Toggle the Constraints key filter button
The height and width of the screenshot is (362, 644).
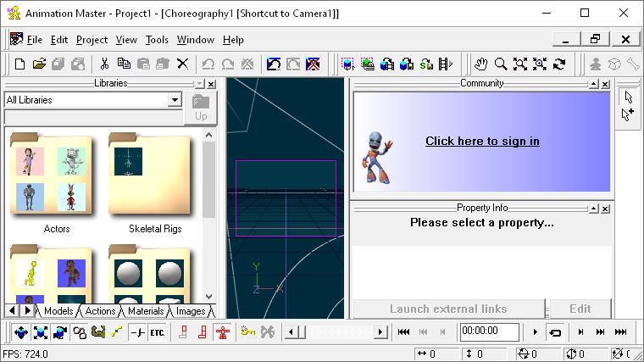click(80, 332)
